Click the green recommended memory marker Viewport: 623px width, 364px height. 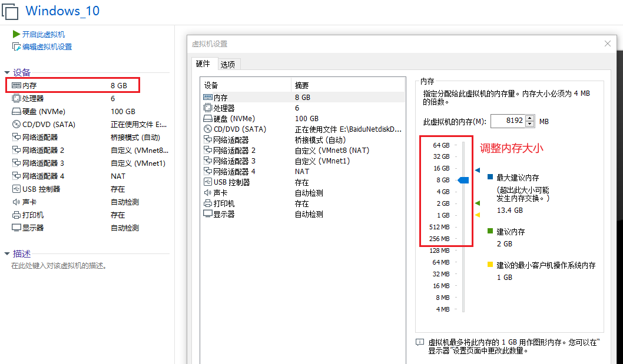[x=478, y=203]
